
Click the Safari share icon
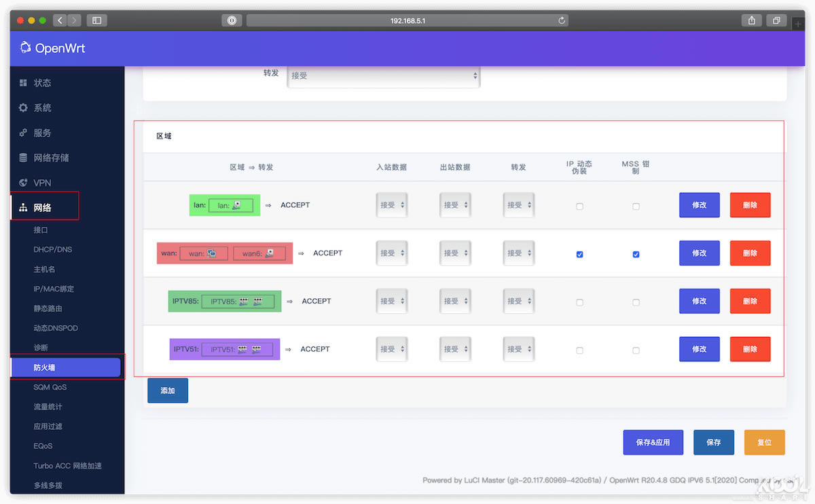pyautogui.click(x=752, y=20)
